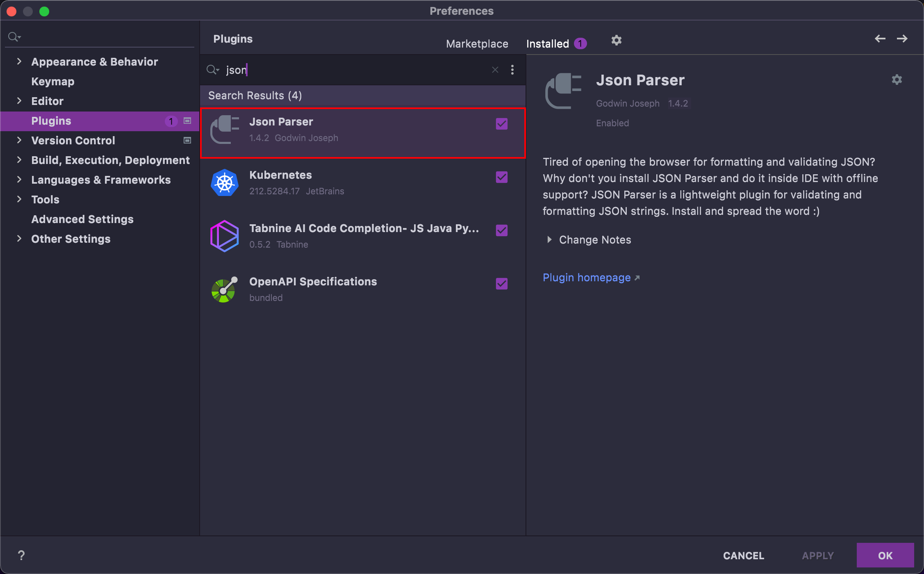924x574 pixels.
Task: Uncheck the Kubernetes plugin checkbox
Action: (x=501, y=177)
